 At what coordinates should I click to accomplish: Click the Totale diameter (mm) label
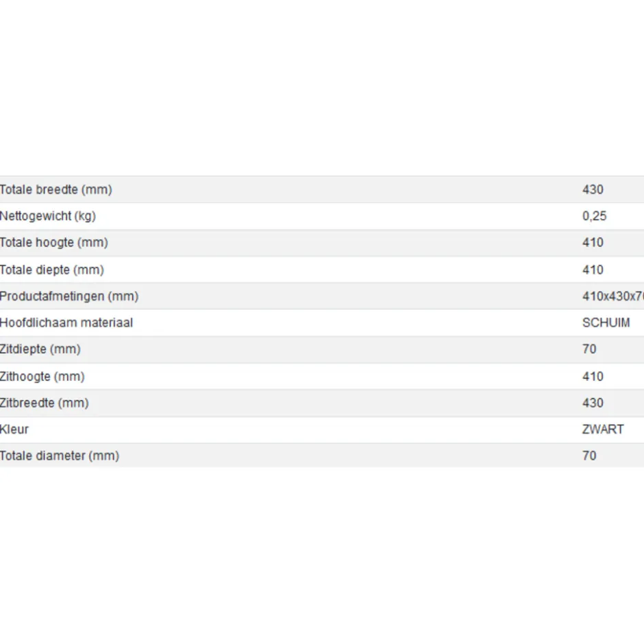tap(60, 456)
